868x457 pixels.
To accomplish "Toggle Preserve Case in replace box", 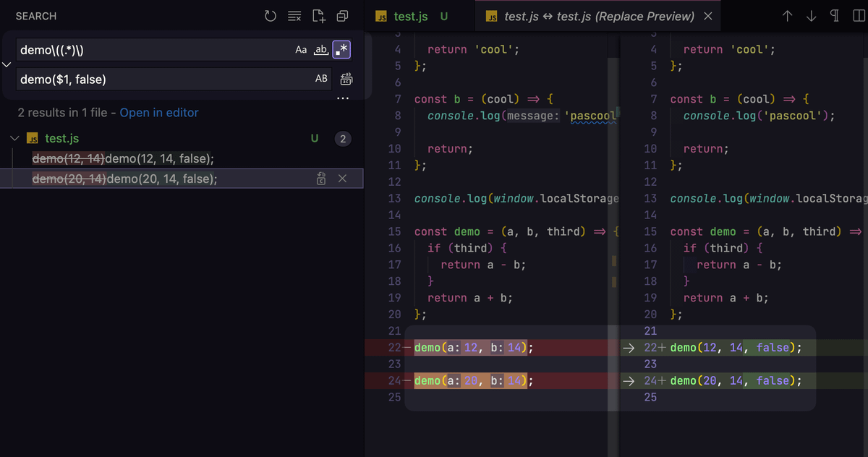I will pos(321,79).
